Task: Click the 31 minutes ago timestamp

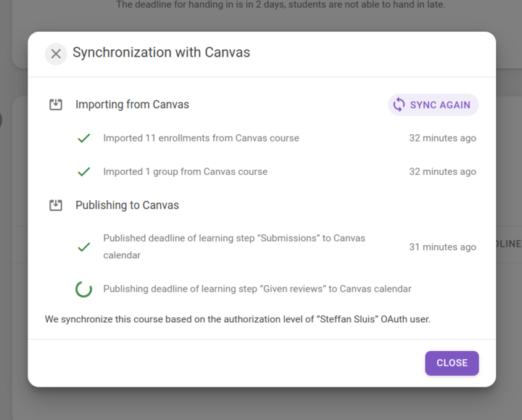Action: coord(442,247)
